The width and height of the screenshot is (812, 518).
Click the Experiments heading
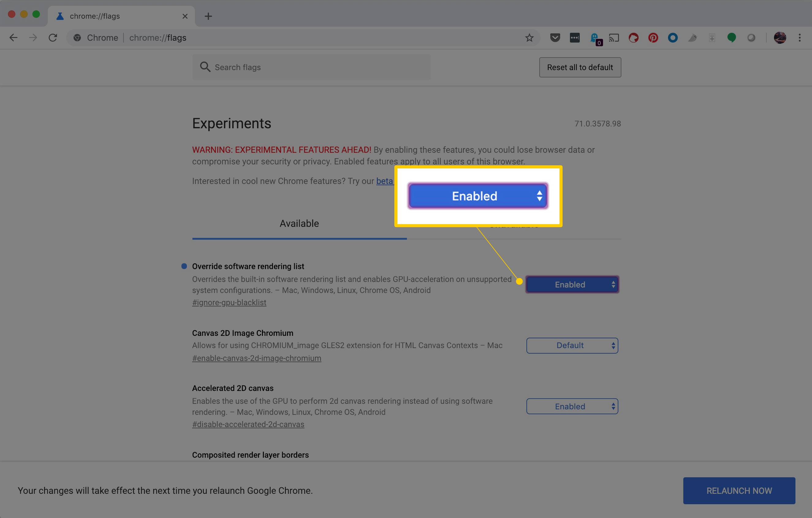tap(232, 123)
